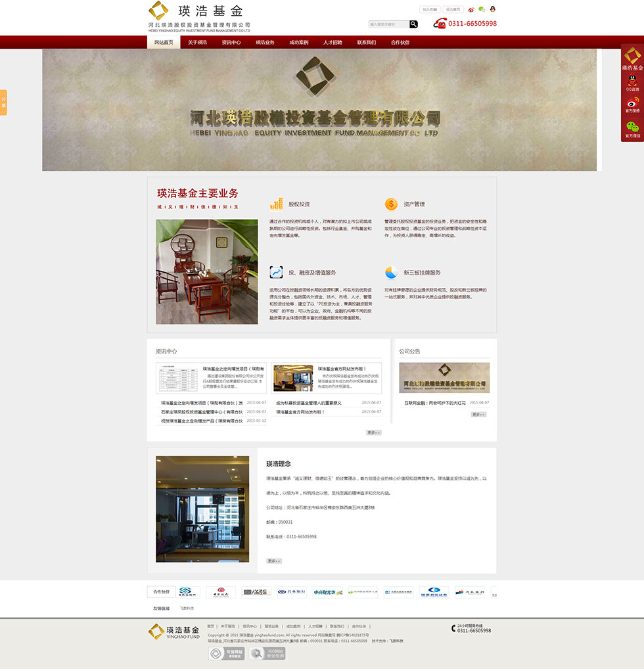Click the red telephone icon beside hotline number
The image size is (644, 669).
pos(440,23)
